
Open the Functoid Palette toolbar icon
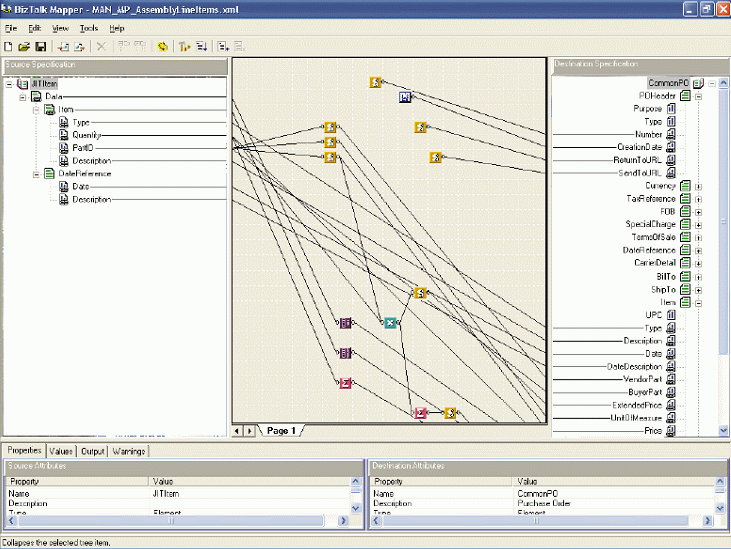(x=162, y=46)
